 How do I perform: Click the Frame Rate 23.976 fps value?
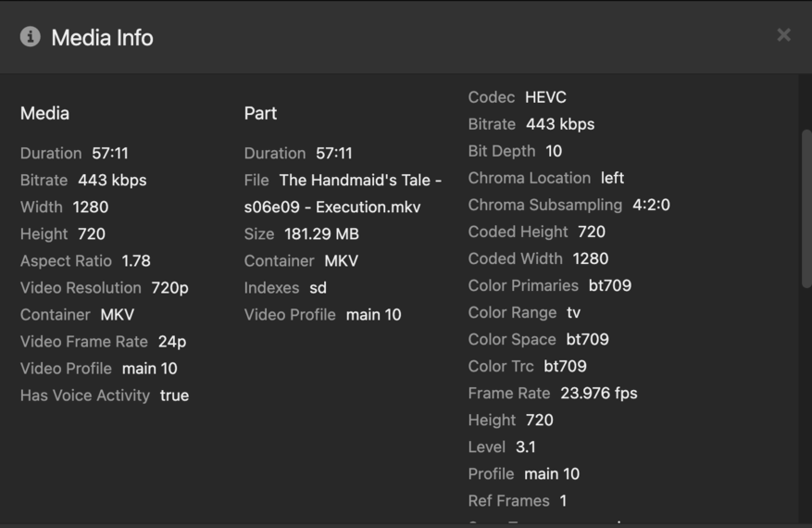pyautogui.click(x=598, y=393)
